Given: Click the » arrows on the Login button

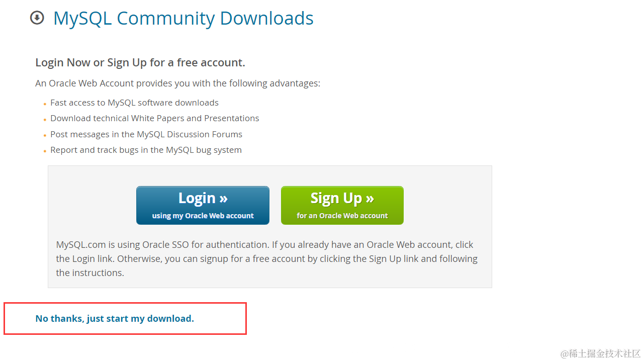Looking at the screenshot, I should point(223,199).
